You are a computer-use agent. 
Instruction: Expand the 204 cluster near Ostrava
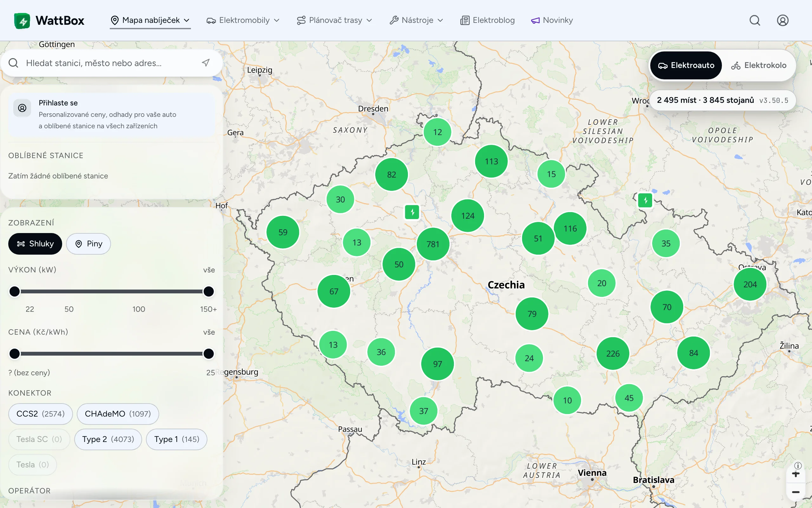click(750, 284)
